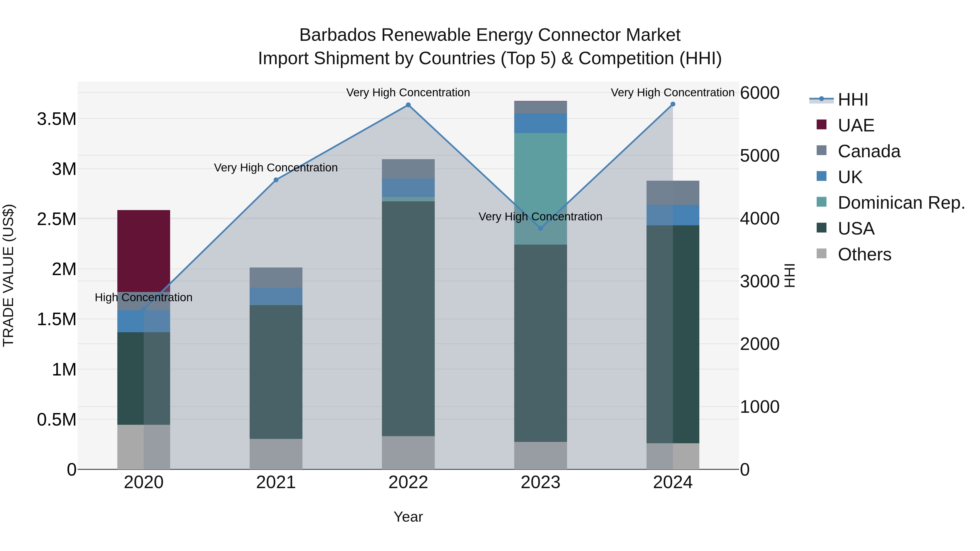
Task: Click the Others gray legend swatch
Action: pyautogui.click(x=821, y=254)
